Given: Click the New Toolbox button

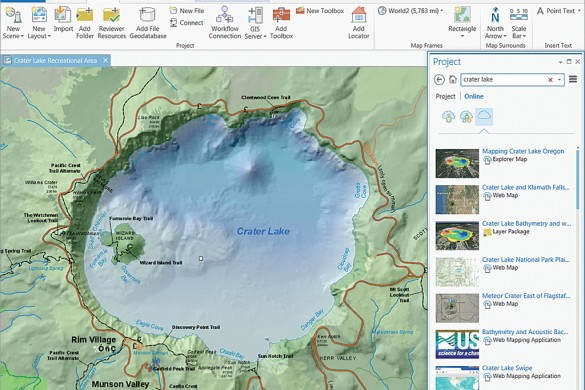Looking at the screenshot, I should (x=320, y=11).
